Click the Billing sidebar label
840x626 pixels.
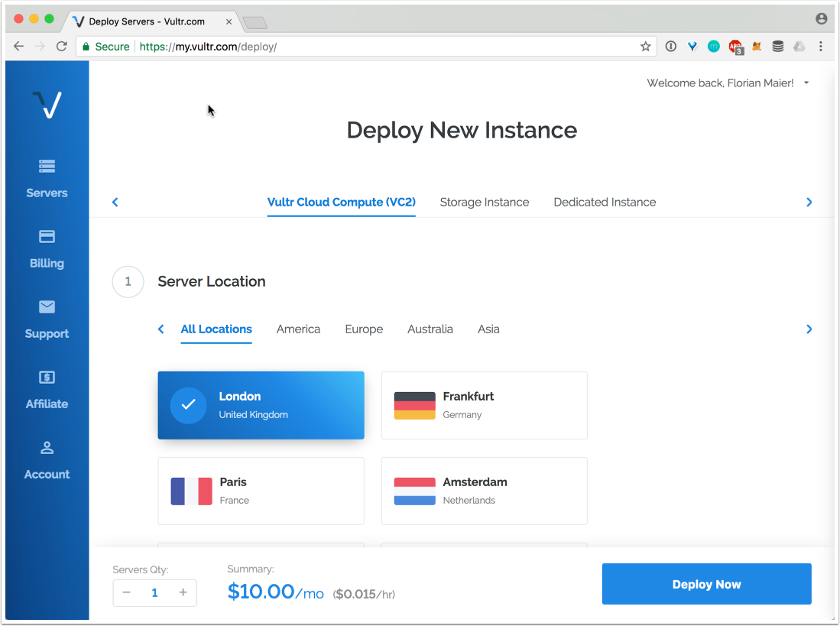click(x=47, y=264)
